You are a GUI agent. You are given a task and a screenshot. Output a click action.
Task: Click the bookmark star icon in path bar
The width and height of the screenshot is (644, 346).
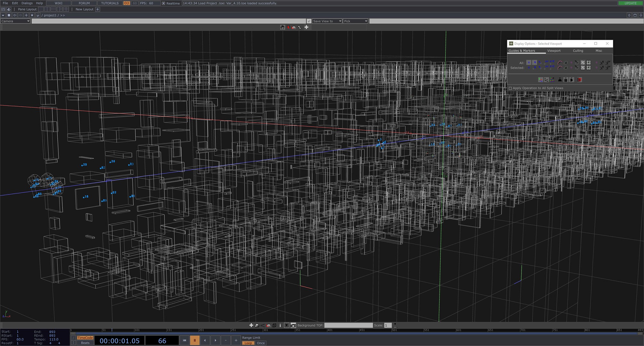(x=32, y=15)
